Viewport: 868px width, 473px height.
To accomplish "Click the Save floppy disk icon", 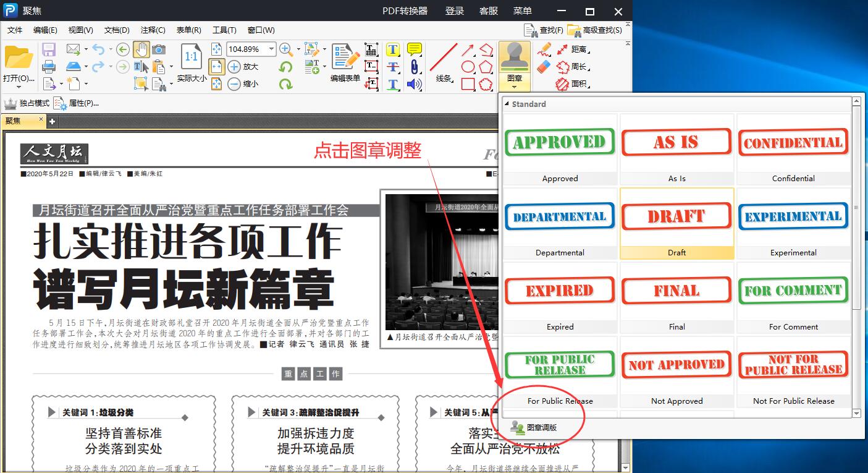I will click(x=49, y=49).
